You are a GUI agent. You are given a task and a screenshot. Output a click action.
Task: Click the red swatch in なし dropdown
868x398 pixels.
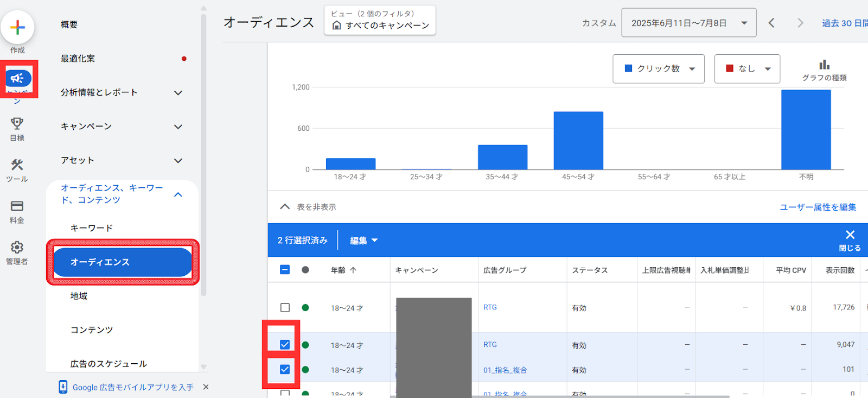730,68
